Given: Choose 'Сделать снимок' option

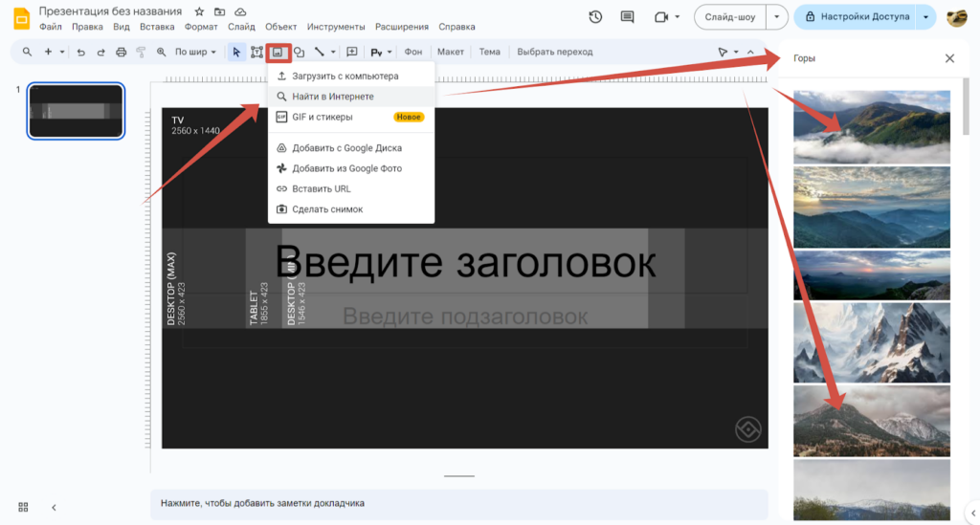Looking at the screenshot, I should pos(351,209).
